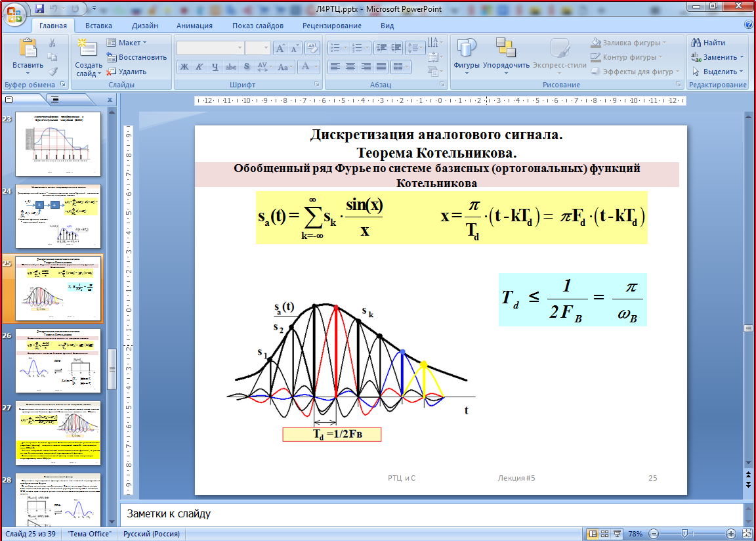Image resolution: width=756 pixels, height=541 pixels.
Task: Toggle align text center in paragraph group
Action: pos(350,66)
